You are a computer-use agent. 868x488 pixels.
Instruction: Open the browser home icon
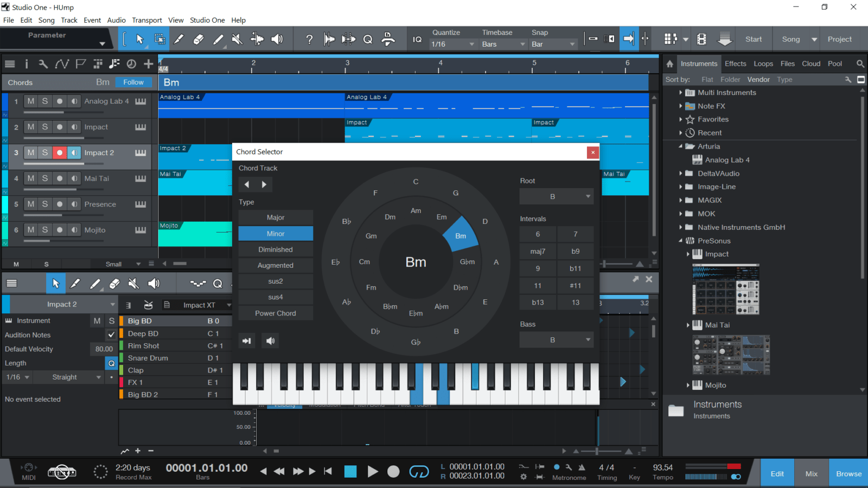[x=670, y=64]
